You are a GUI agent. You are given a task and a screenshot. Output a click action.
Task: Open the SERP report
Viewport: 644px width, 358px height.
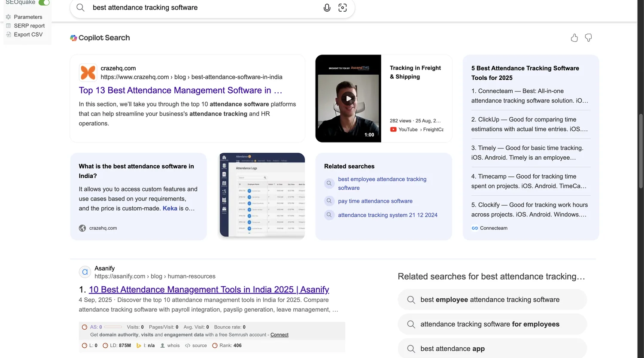tap(29, 26)
